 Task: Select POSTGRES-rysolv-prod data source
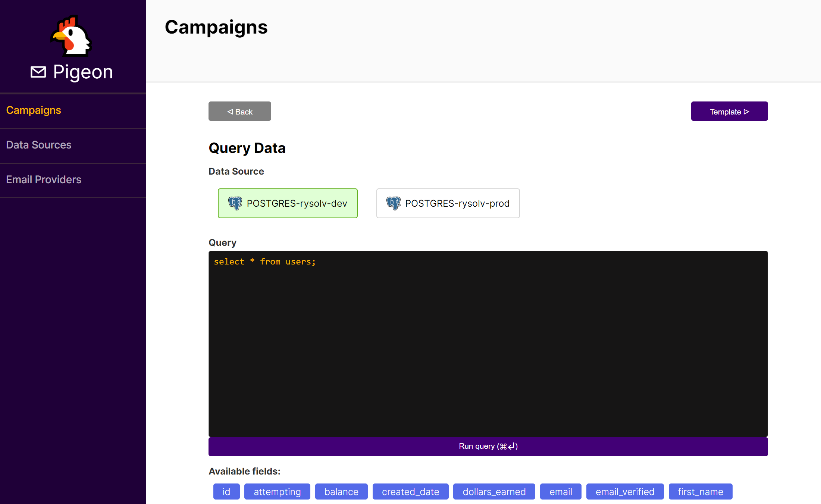[448, 203]
